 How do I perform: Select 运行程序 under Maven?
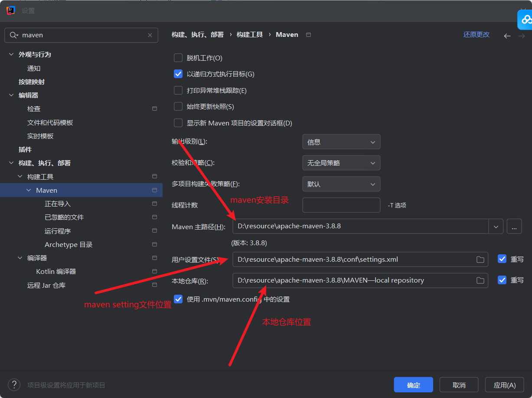(58, 231)
